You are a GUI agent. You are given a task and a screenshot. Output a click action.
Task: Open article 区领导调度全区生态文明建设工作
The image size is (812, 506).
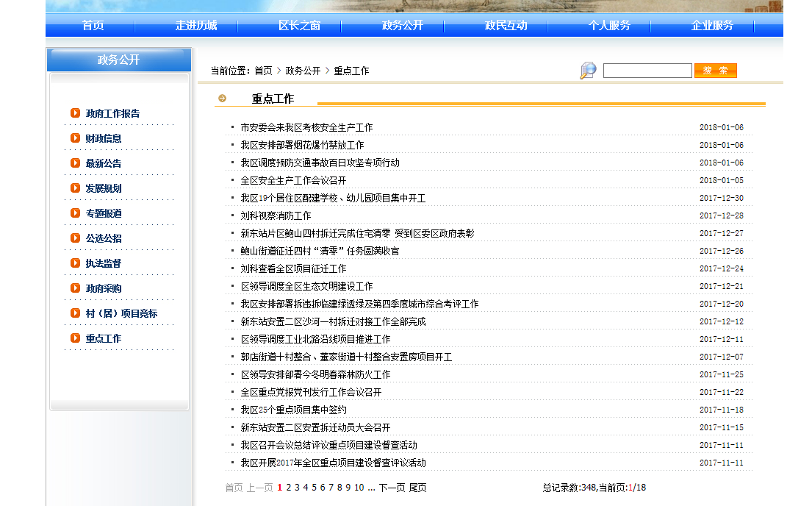[306, 286]
